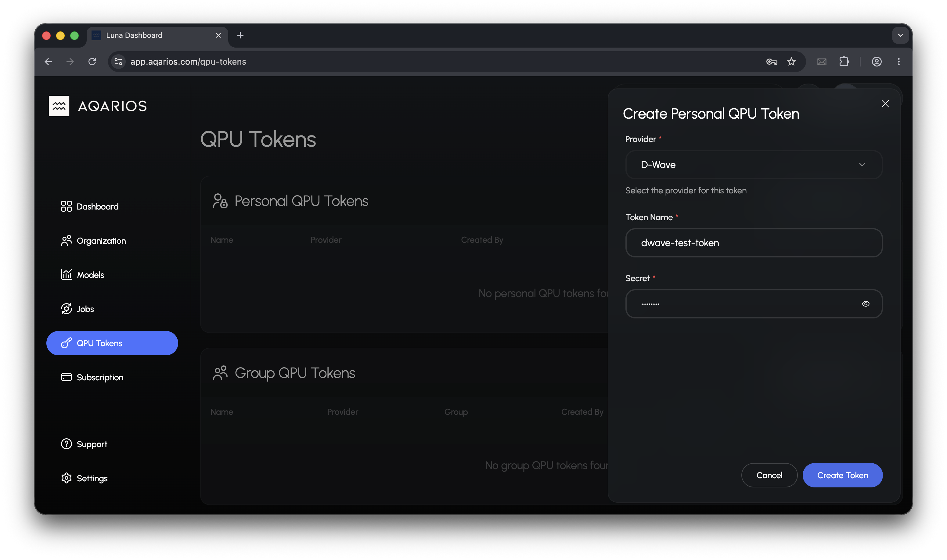The height and width of the screenshot is (560, 947).
Task: Open a new browser tab
Action: (240, 35)
